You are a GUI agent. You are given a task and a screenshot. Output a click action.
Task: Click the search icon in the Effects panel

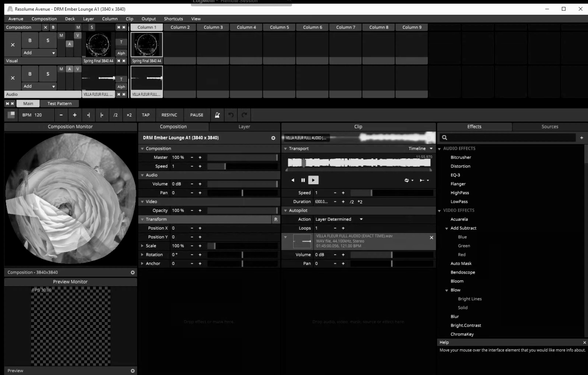(x=444, y=138)
